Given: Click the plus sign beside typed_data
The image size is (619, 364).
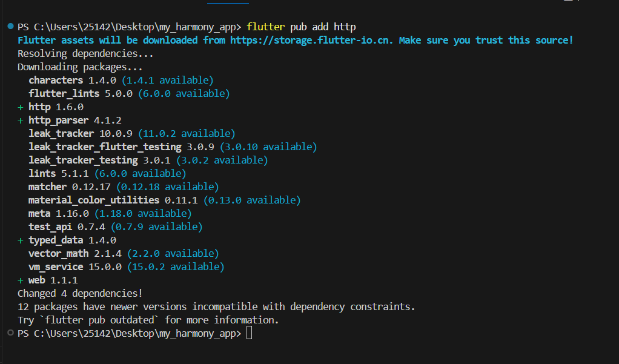Looking at the screenshot, I should coord(21,241).
